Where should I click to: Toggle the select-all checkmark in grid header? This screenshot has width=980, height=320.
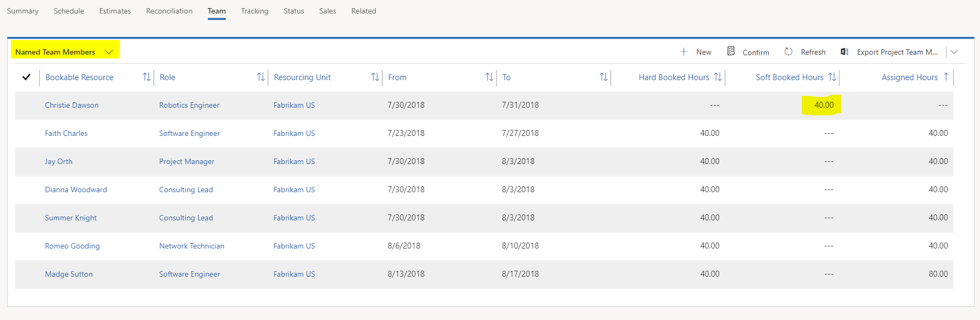pyautogui.click(x=26, y=77)
